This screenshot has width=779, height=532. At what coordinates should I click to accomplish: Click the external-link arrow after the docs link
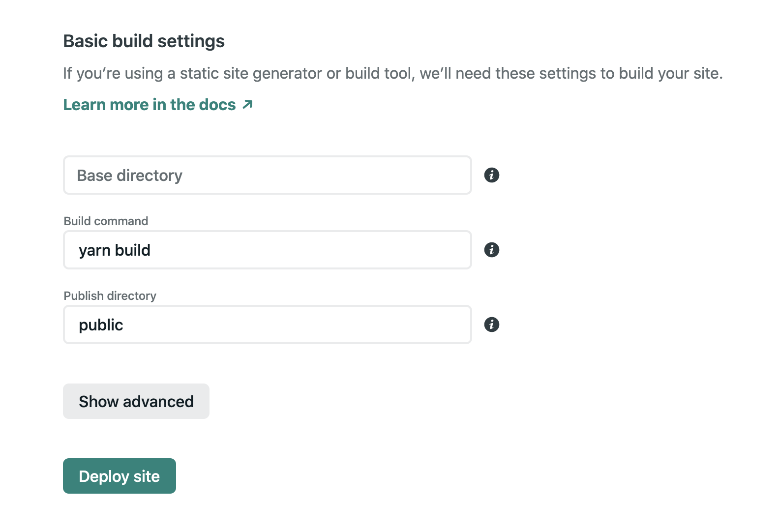248,104
